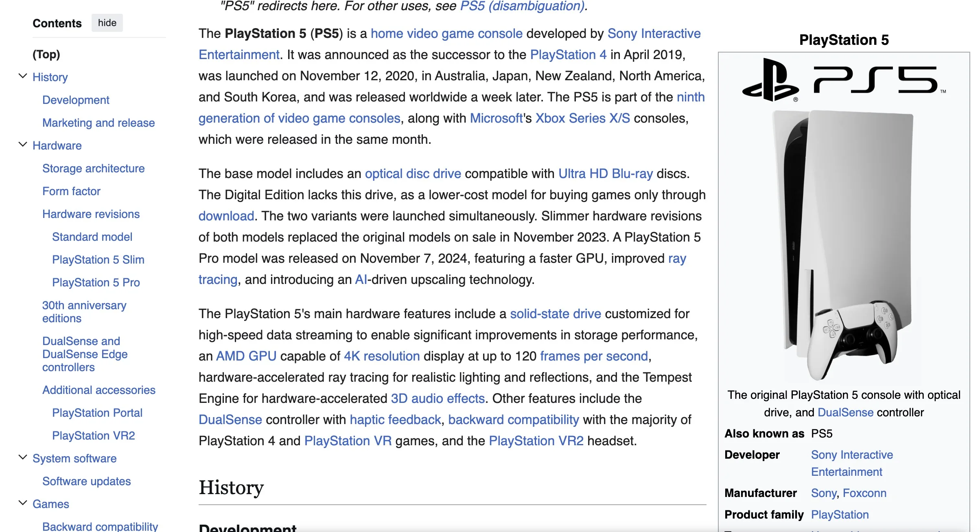The height and width of the screenshot is (532, 980).
Task: Select PlayStation 5 Slim in Contents
Action: pyautogui.click(x=98, y=259)
